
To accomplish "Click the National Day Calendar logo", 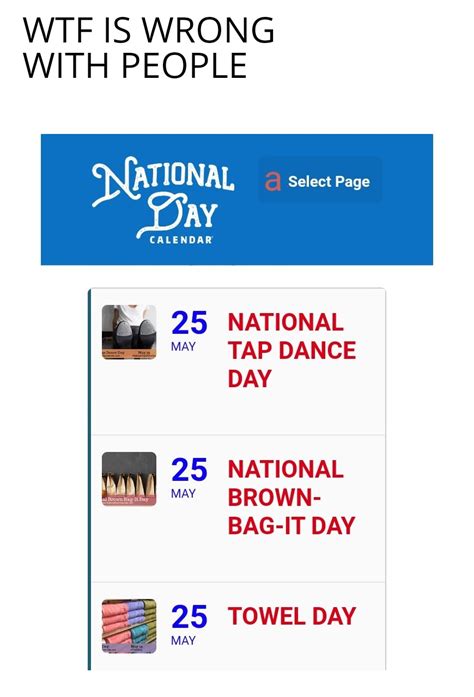I will (x=163, y=200).
